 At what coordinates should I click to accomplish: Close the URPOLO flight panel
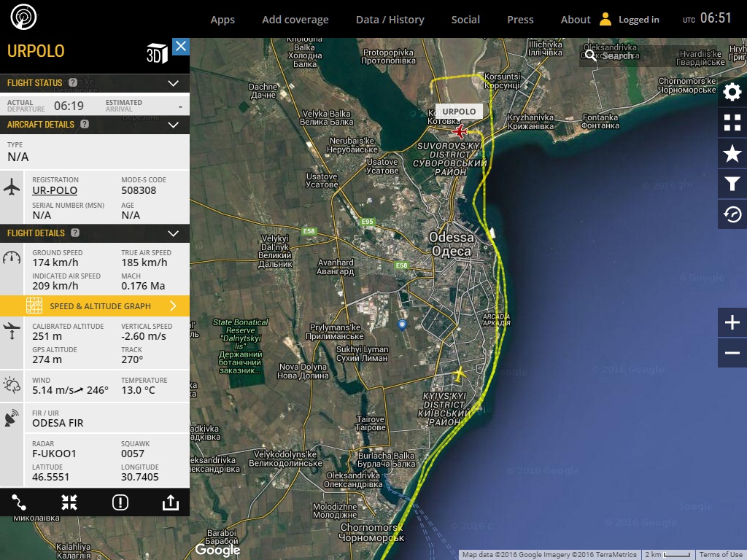[x=181, y=47]
